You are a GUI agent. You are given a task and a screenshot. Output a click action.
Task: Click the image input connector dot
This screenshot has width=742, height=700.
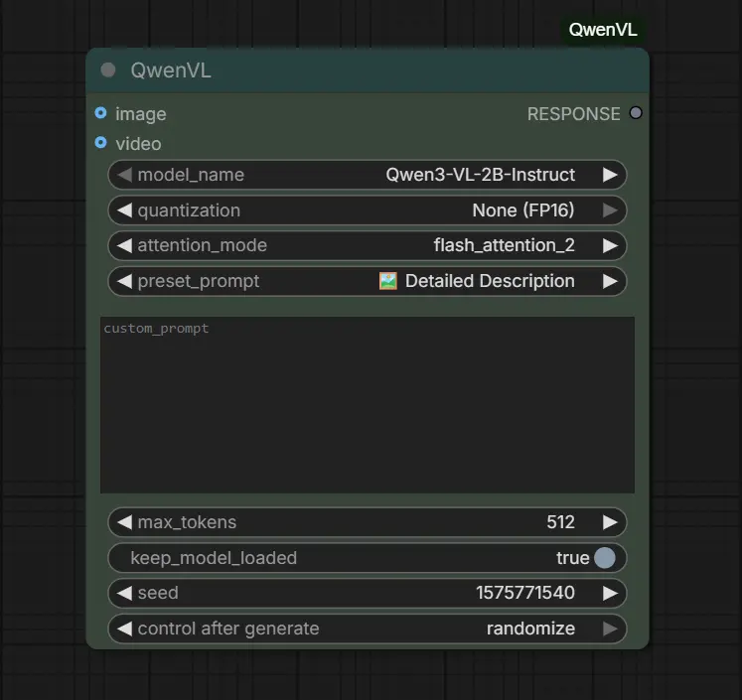[x=100, y=114]
